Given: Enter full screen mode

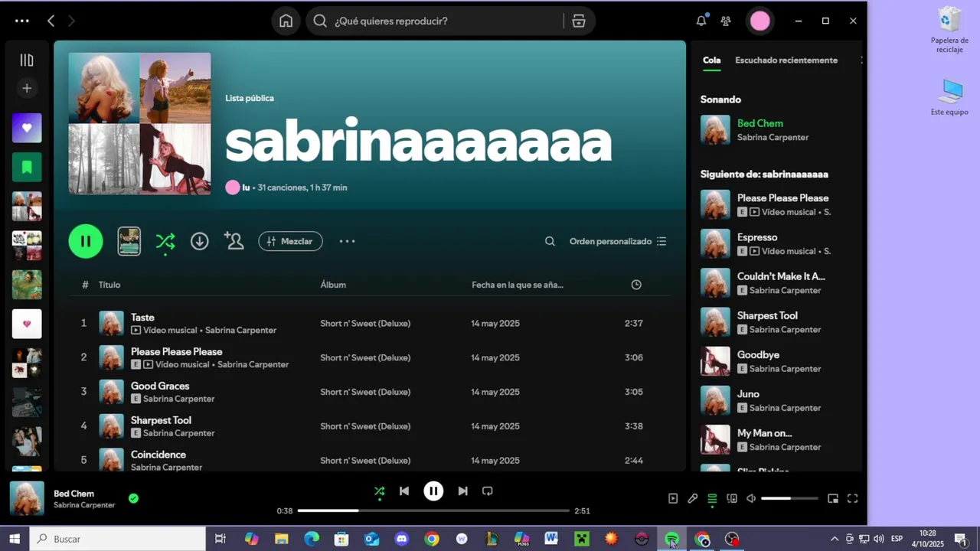Looking at the screenshot, I should tap(852, 498).
